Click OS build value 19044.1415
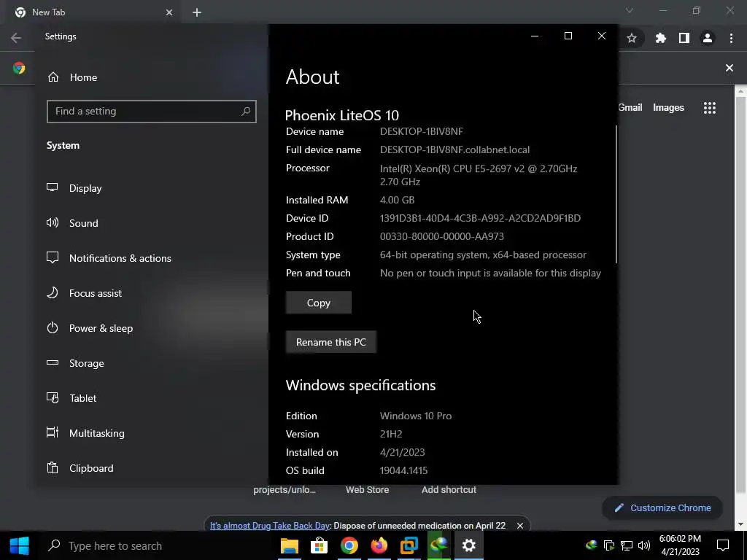The height and width of the screenshot is (560, 747). tap(403, 470)
